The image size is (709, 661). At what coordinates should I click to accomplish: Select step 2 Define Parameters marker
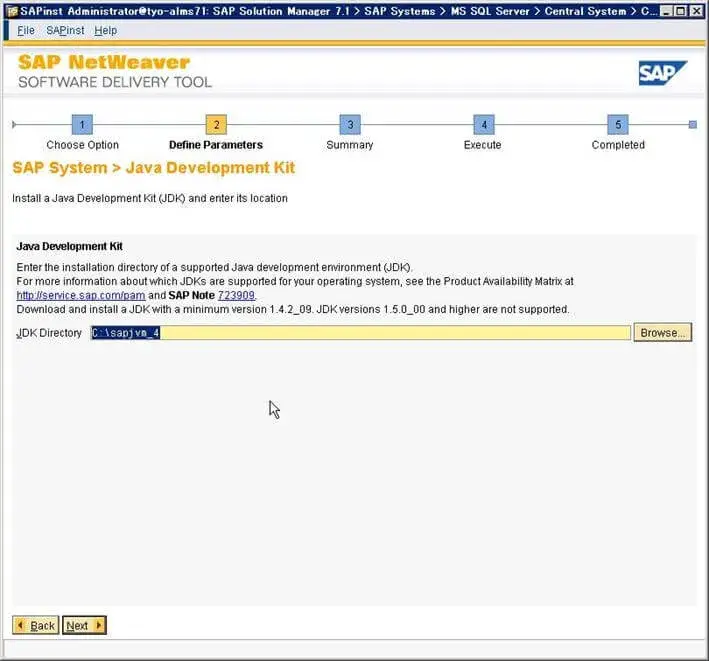pyautogui.click(x=216, y=124)
